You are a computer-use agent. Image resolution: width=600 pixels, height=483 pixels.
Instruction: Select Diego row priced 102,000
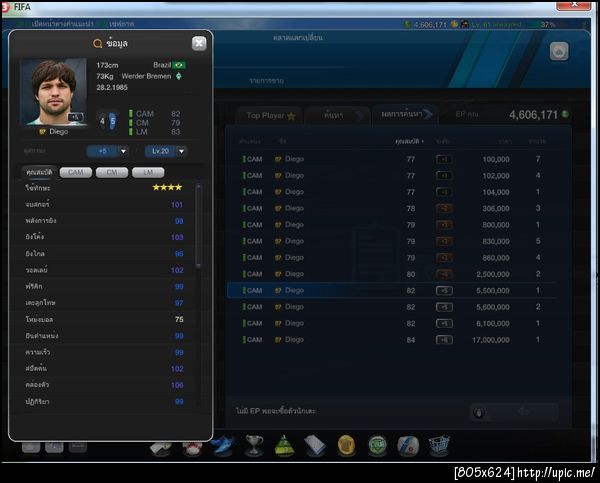point(391,175)
